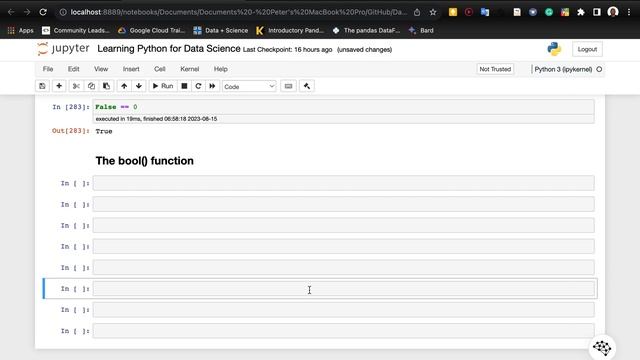Image resolution: width=640 pixels, height=360 pixels.
Task: Paste cells below via the toolbar icon
Action: point(106,86)
